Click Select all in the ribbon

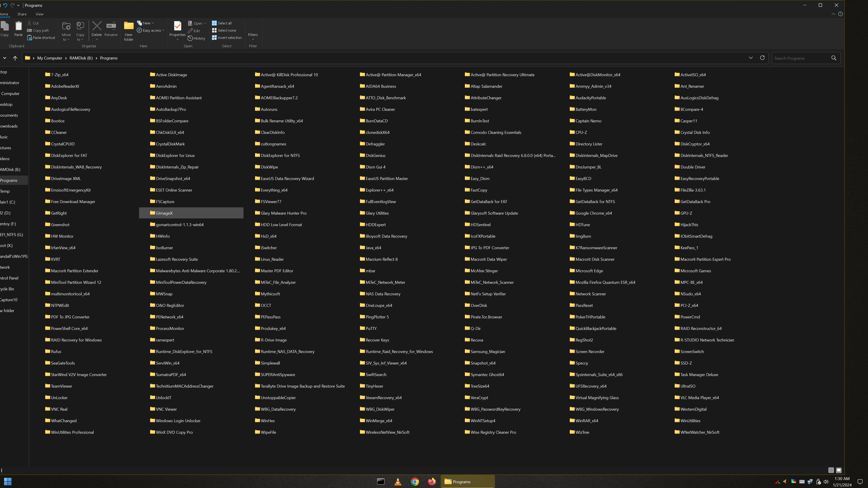click(222, 23)
